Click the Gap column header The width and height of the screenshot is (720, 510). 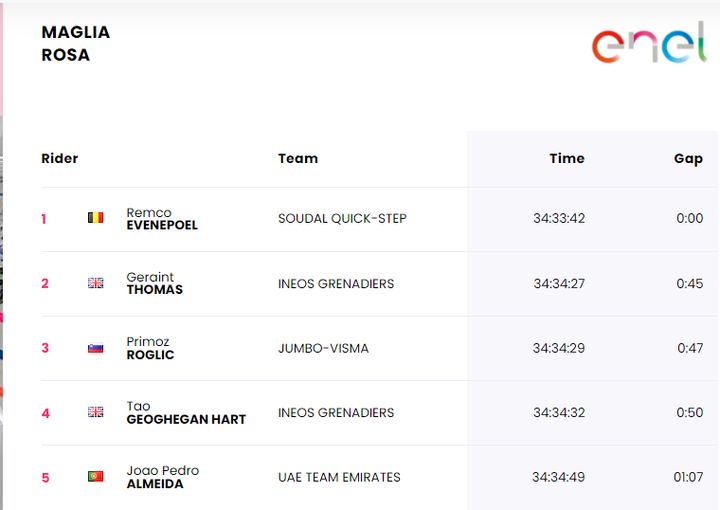[x=688, y=158]
